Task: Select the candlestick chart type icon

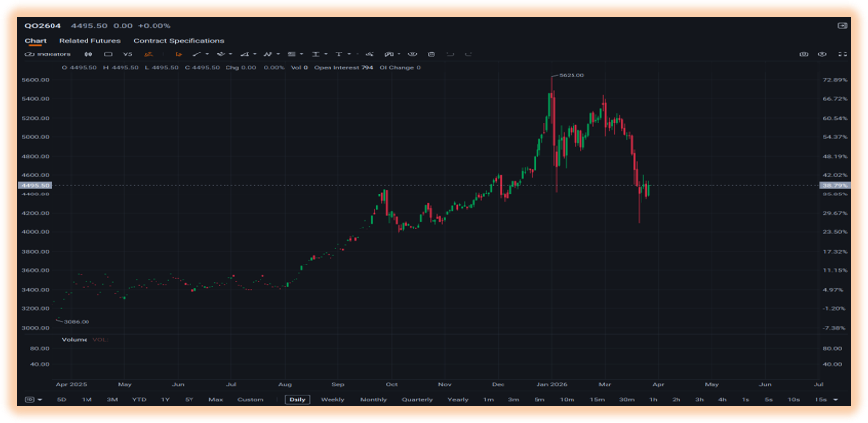Action: pyautogui.click(x=88, y=54)
